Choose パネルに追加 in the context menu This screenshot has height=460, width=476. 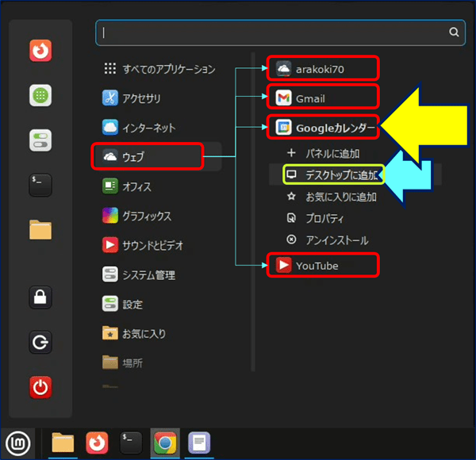click(x=324, y=153)
